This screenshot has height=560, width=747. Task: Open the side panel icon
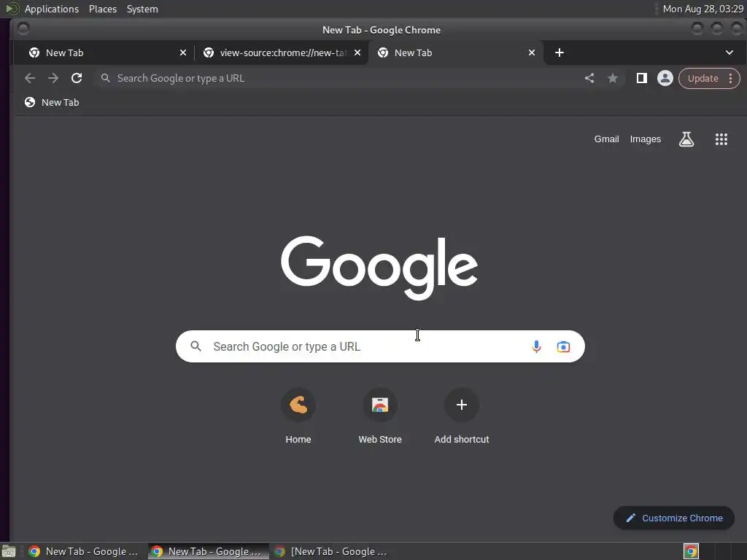click(x=642, y=78)
